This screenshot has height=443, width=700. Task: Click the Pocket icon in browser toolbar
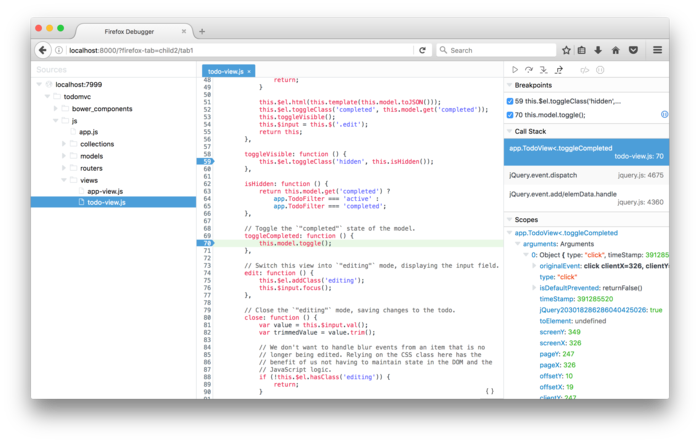coord(633,50)
